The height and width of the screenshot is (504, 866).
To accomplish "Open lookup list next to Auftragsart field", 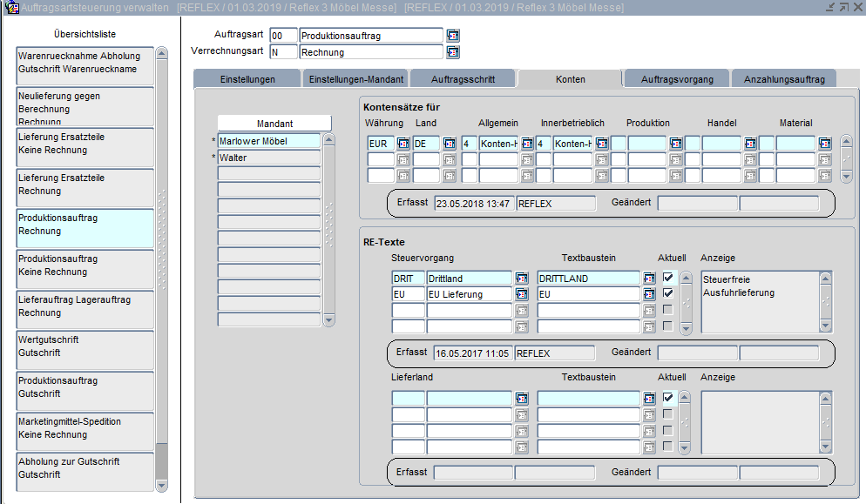I will point(453,36).
